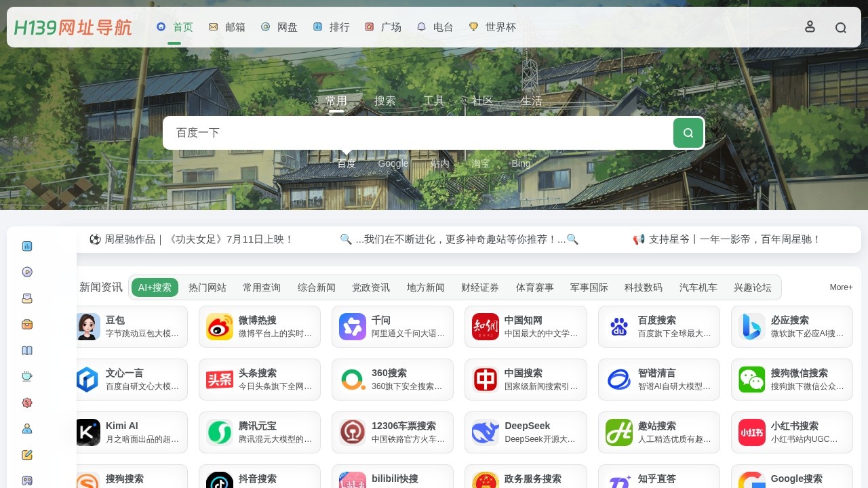Open the 腾讯元宝 icon

(220, 432)
